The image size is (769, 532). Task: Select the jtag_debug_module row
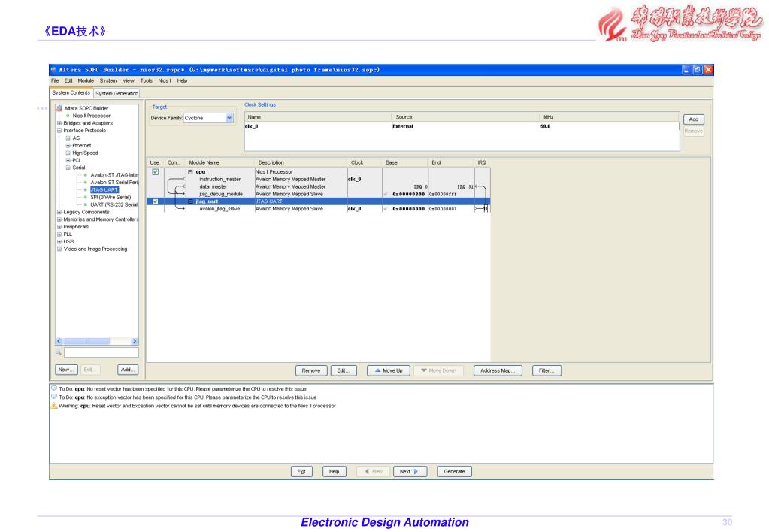[x=319, y=194]
